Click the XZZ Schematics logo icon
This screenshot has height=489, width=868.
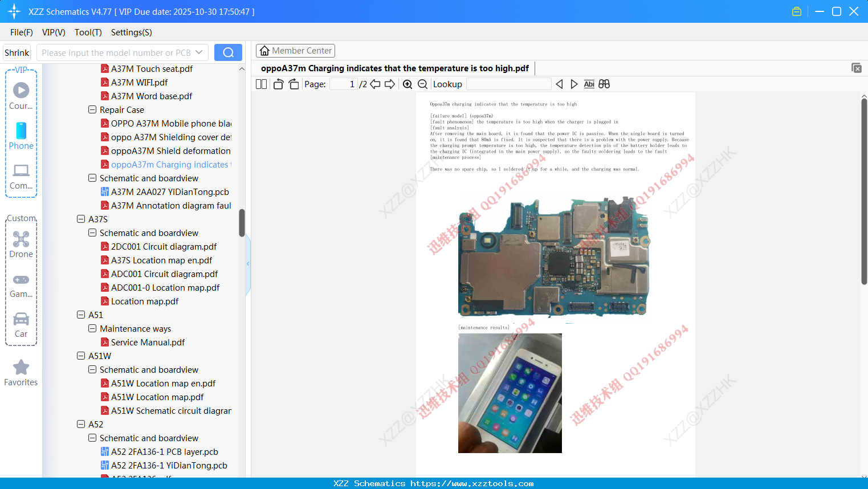14,11
